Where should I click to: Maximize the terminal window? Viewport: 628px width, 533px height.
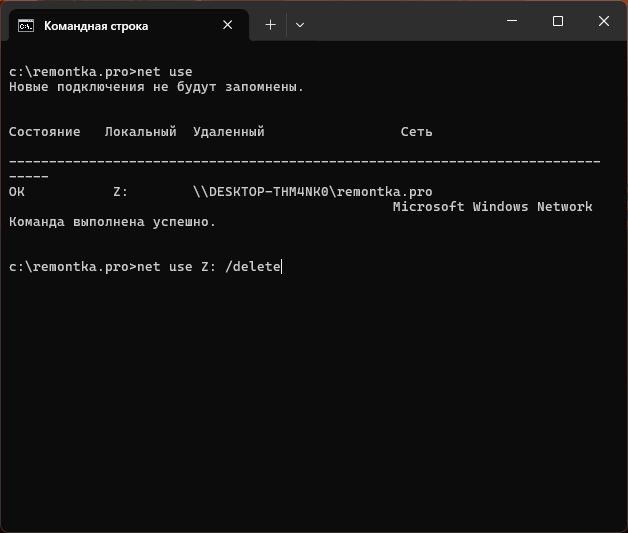click(x=558, y=21)
